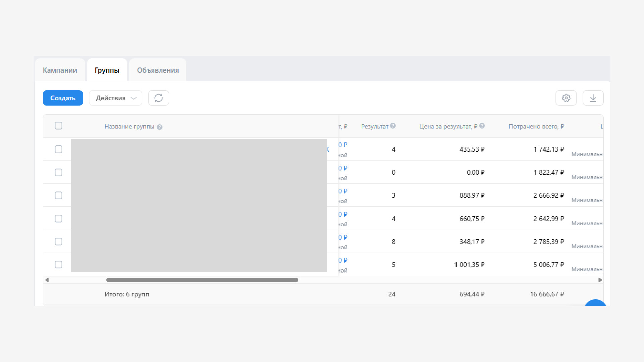
Task: Click left arrow of horizontal scrollbar
Action: pyautogui.click(x=47, y=280)
